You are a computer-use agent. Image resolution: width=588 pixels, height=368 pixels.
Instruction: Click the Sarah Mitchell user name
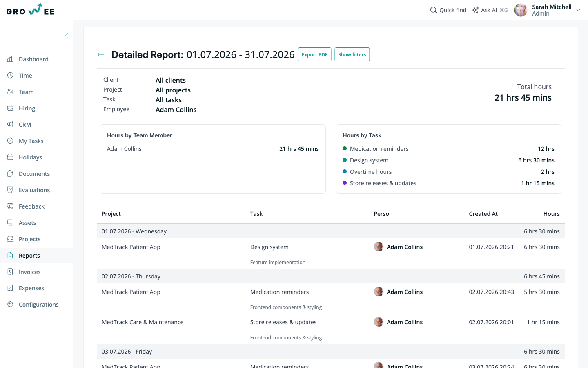552,7
